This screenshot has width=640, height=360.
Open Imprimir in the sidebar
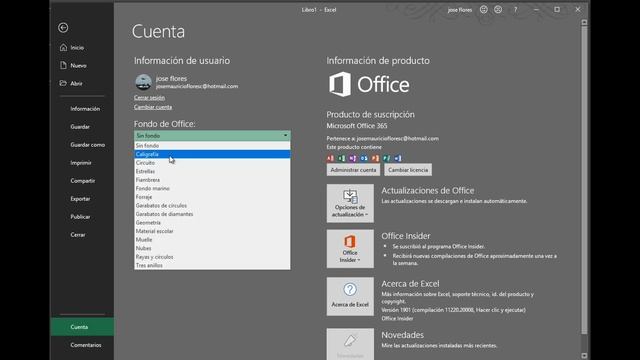pyautogui.click(x=82, y=162)
